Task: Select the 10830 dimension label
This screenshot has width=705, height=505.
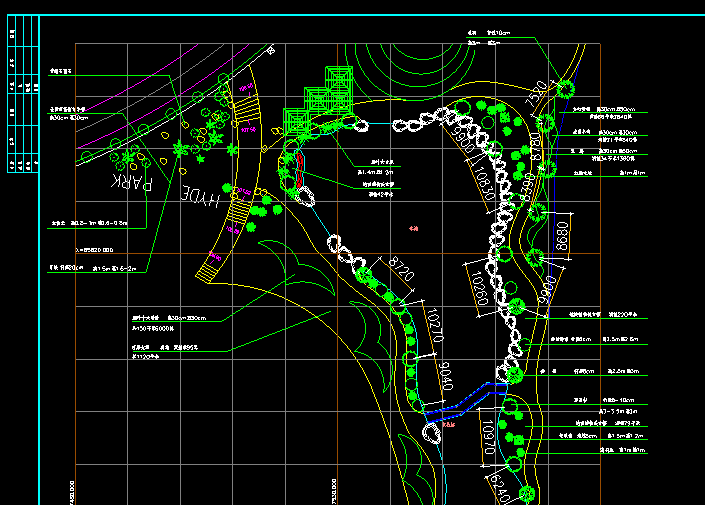Action: 485,183
